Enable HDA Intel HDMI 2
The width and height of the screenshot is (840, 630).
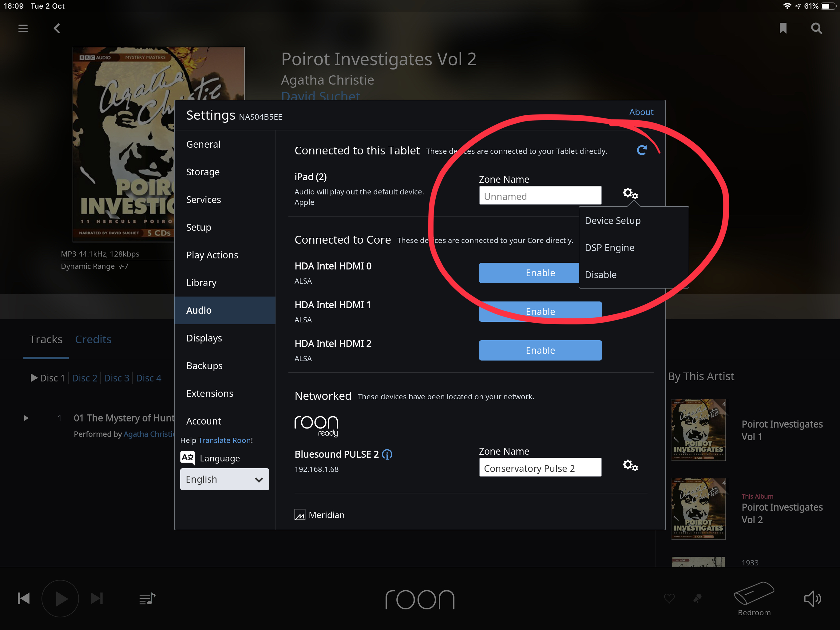(x=540, y=350)
